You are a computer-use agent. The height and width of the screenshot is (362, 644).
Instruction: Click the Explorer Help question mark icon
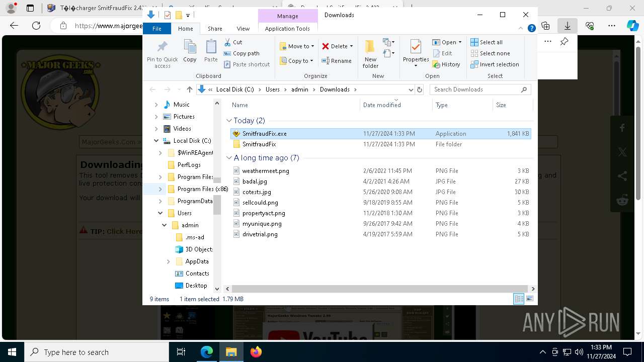coord(531,29)
